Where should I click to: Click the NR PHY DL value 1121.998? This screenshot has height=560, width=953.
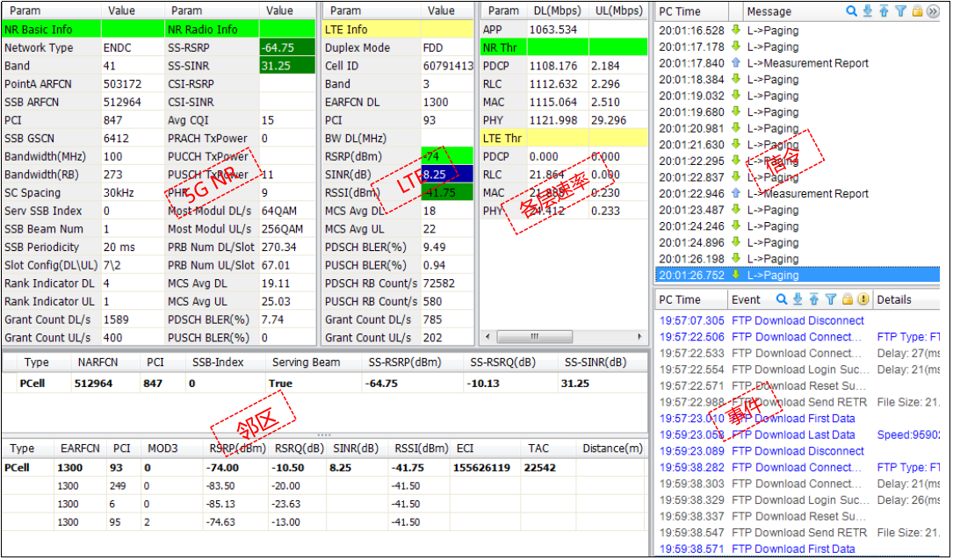558,120
